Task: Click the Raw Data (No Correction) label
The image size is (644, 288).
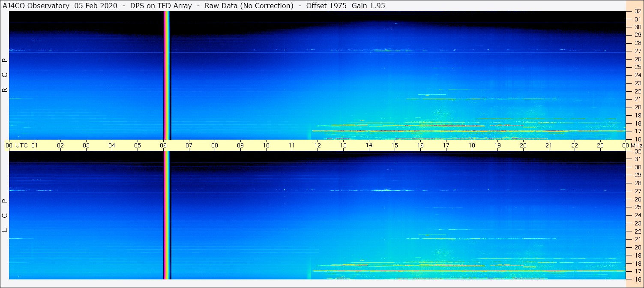Action: pyautogui.click(x=249, y=6)
